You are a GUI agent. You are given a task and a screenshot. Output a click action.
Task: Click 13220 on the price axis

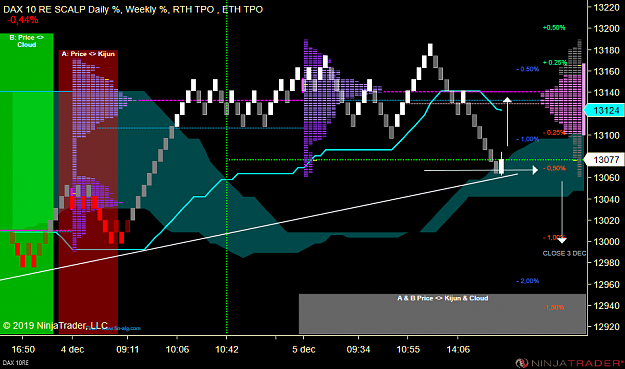coord(606,7)
